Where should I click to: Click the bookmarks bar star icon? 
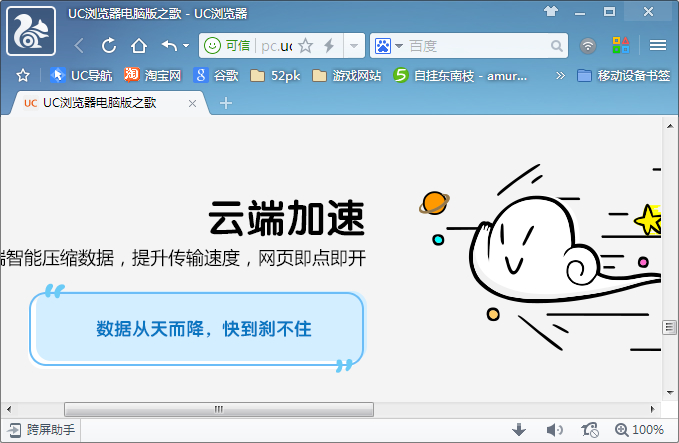[x=23, y=76]
